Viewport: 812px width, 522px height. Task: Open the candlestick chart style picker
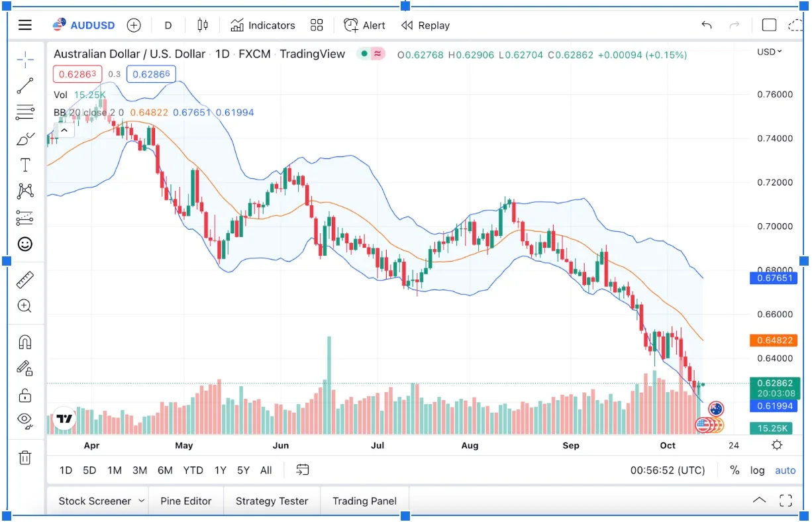pos(203,25)
